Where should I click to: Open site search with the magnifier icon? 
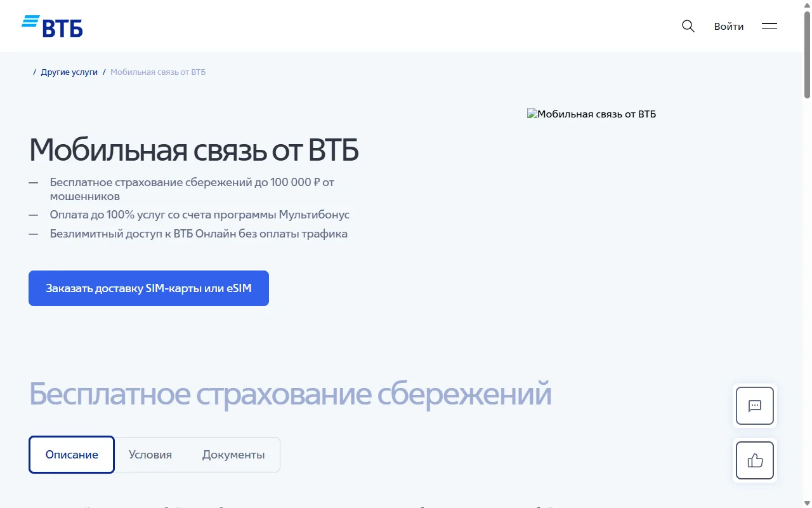tap(688, 26)
